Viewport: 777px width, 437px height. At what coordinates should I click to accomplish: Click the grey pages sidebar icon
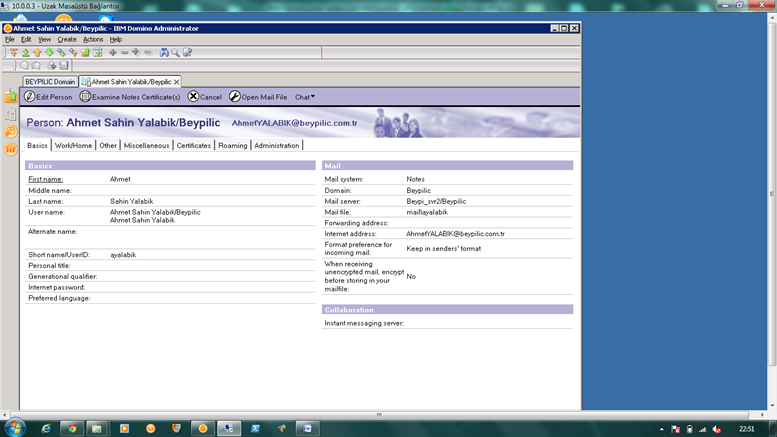click(x=10, y=114)
